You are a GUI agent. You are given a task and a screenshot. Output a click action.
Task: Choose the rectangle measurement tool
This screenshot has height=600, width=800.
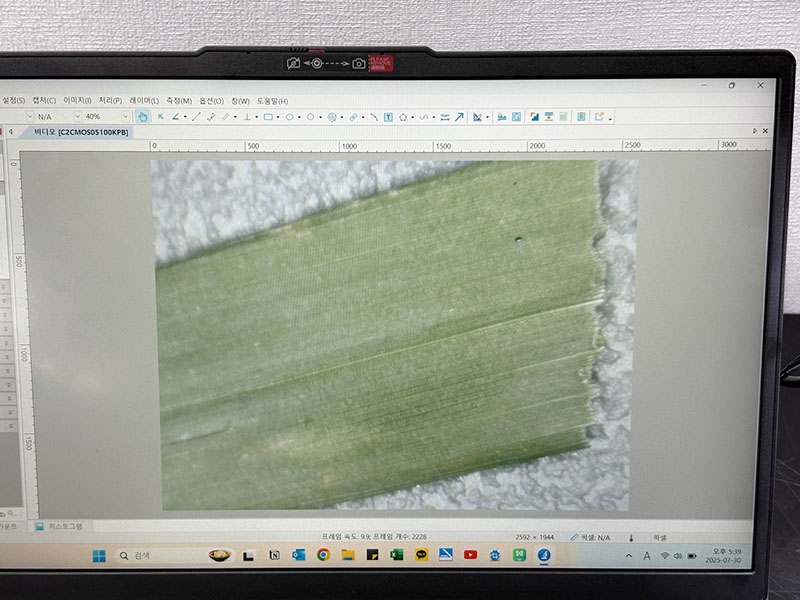pyautogui.click(x=268, y=117)
